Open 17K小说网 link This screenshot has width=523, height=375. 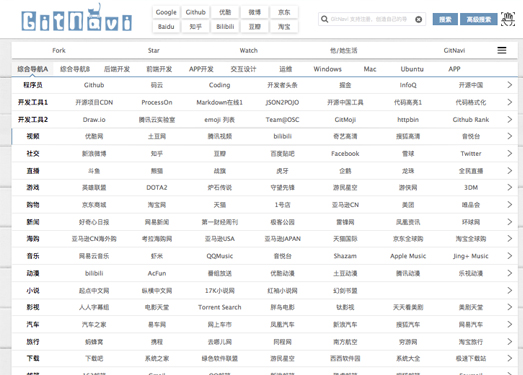pyautogui.click(x=219, y=291)
